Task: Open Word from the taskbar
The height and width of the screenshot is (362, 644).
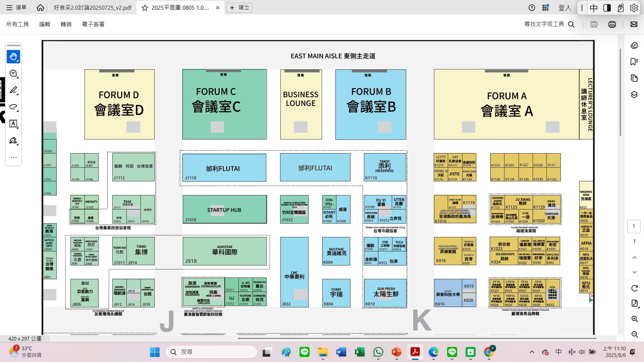Action: tap(341, 352)
